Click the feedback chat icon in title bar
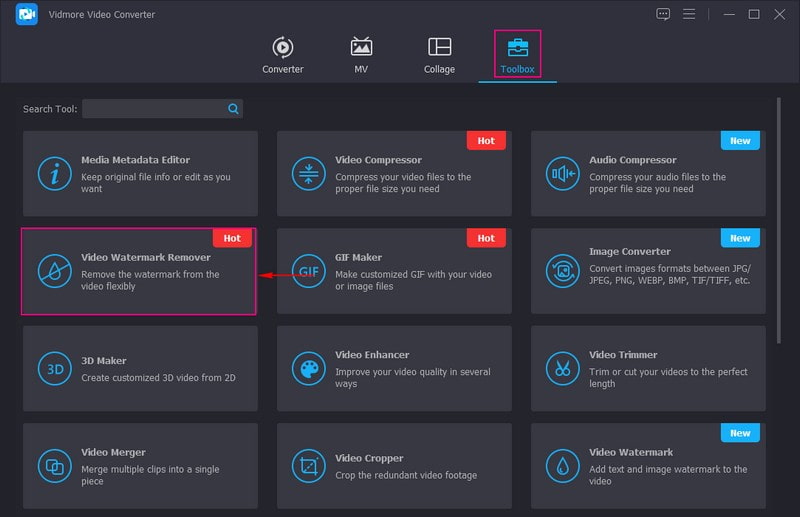 pyautogui.click(x=663, y=14)
